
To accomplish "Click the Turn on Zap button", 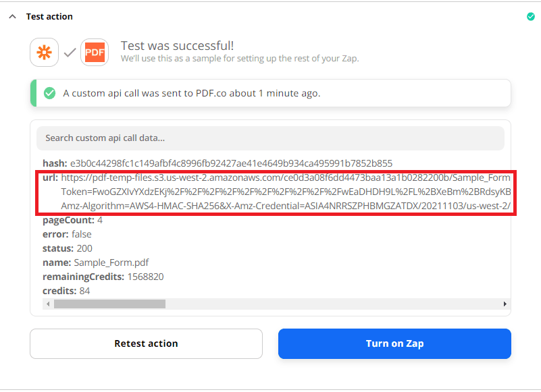I will [394, 343].
